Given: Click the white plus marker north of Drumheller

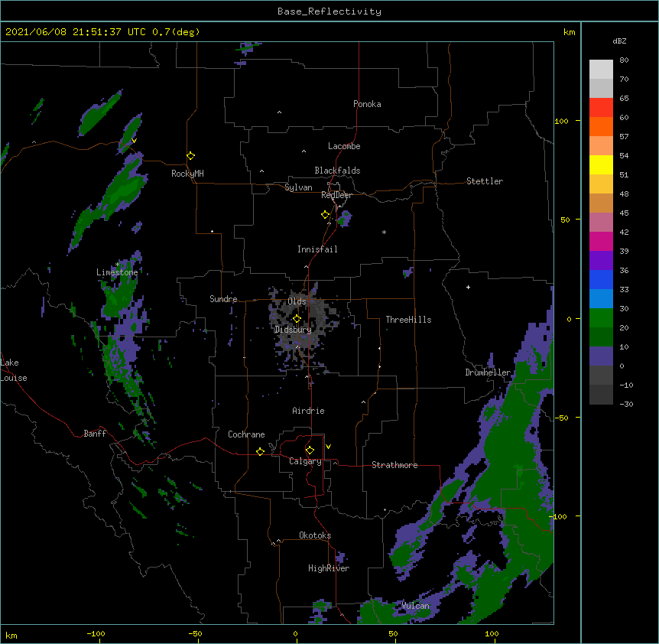Looking at the screenshot, I should coord(468,287).
